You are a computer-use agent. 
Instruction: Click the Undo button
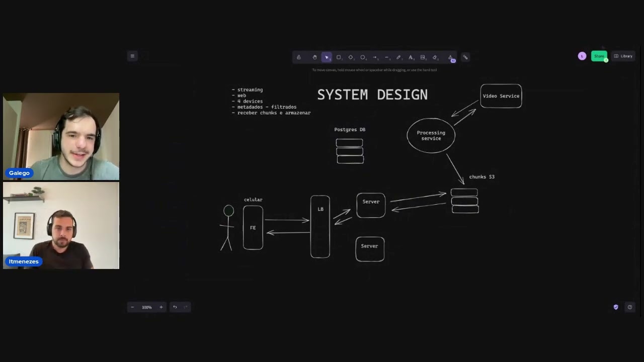[x=175, y=307]
